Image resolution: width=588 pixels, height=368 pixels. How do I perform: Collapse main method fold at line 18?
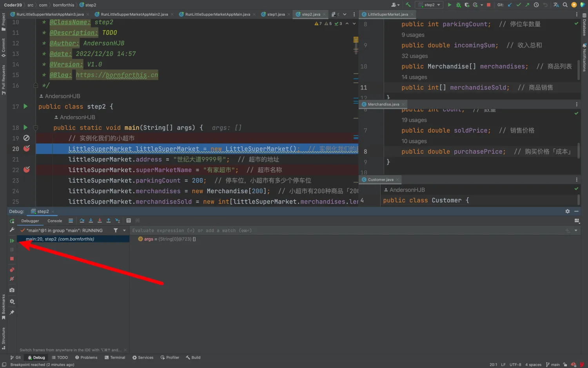[36, 128]
